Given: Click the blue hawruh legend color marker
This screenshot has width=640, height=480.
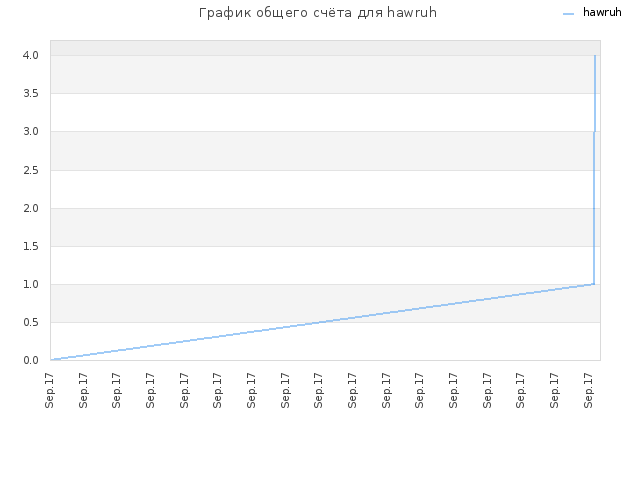Looking at the screenshot, I should (x=569, y=14).
